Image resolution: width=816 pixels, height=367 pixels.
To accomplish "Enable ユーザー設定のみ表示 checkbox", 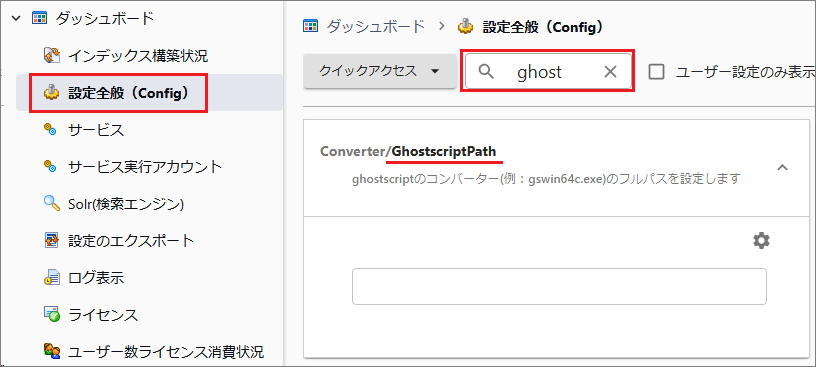I will click(x=657, y=72).
